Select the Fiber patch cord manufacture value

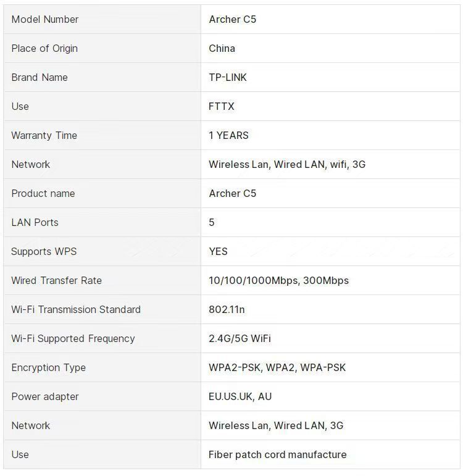point(277,454)
